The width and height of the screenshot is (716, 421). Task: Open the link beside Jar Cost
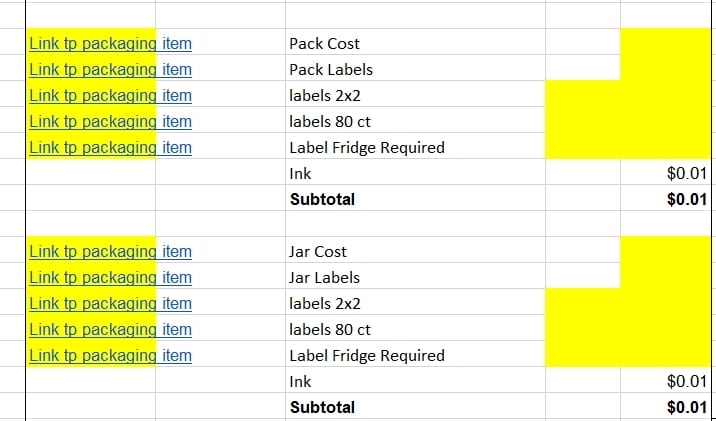pyautogui.click(x=111, y=252)
